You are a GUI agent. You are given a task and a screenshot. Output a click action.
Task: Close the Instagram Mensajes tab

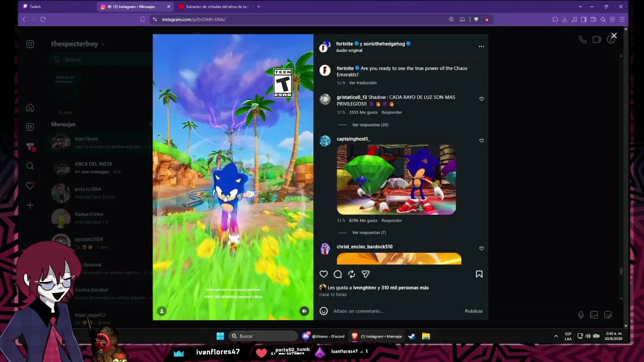tap(168, 7)
